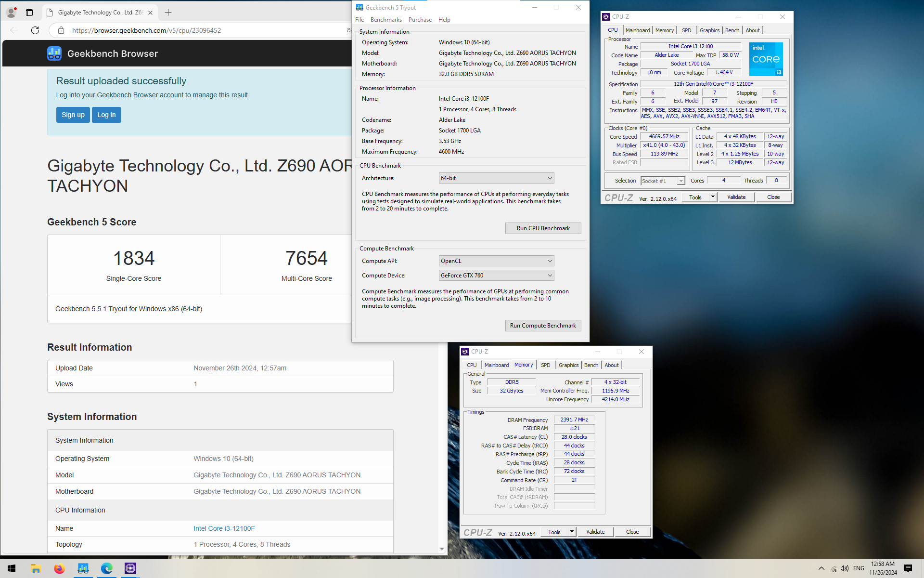Click Core Speed value 4669.57 MHz
Image resolution: width=924 pixels, height=578 pixels.
(664, 137)
